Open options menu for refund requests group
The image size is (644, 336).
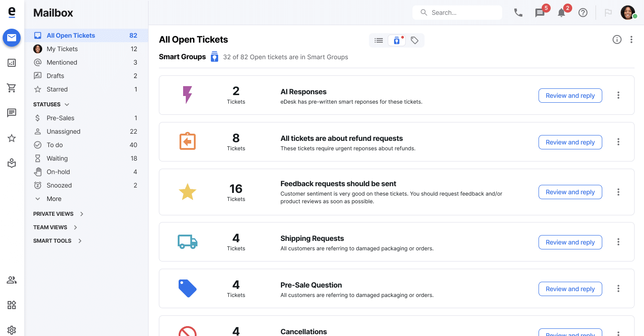click(618, 142)
